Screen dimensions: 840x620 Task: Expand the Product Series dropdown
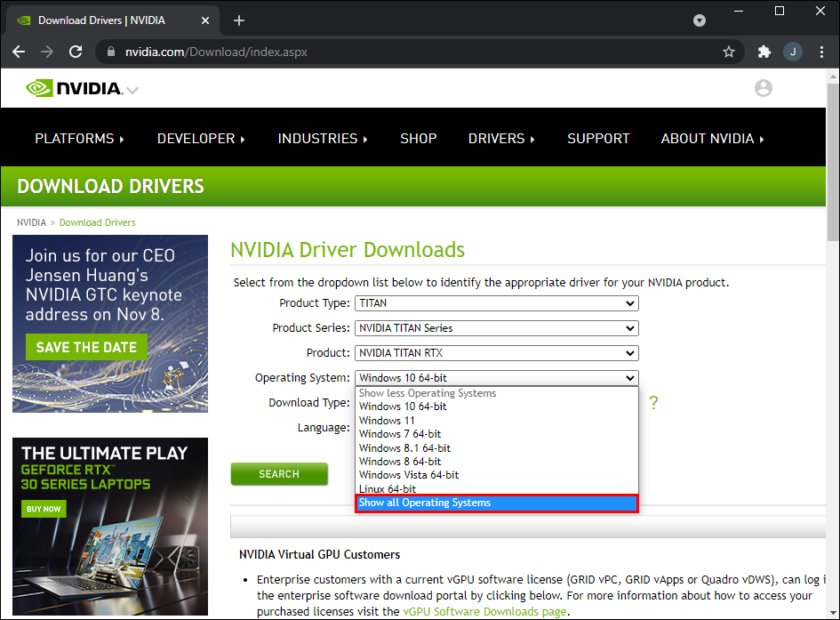tap(496, 328)
